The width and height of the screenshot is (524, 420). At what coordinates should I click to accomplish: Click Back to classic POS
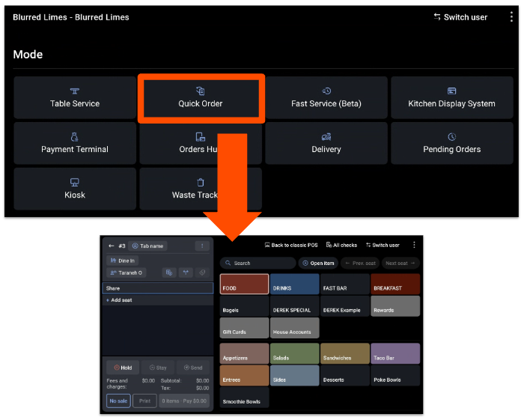[291, 245]
